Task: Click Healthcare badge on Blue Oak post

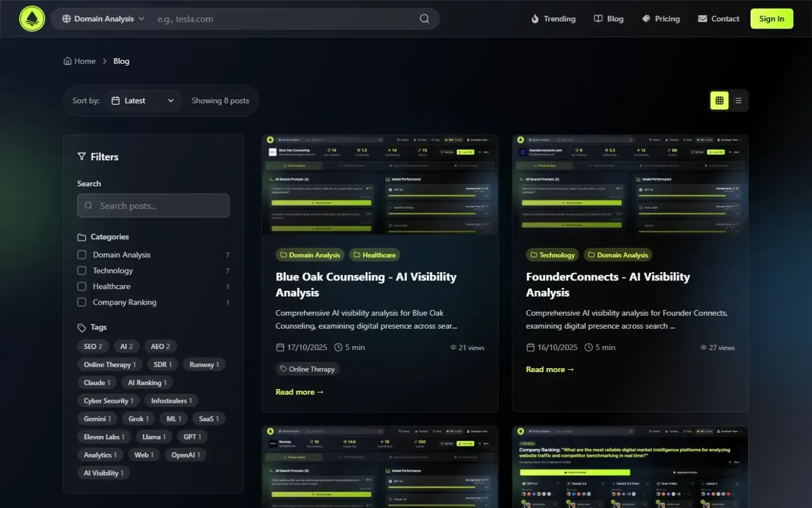Action: [x=375, y=255]
